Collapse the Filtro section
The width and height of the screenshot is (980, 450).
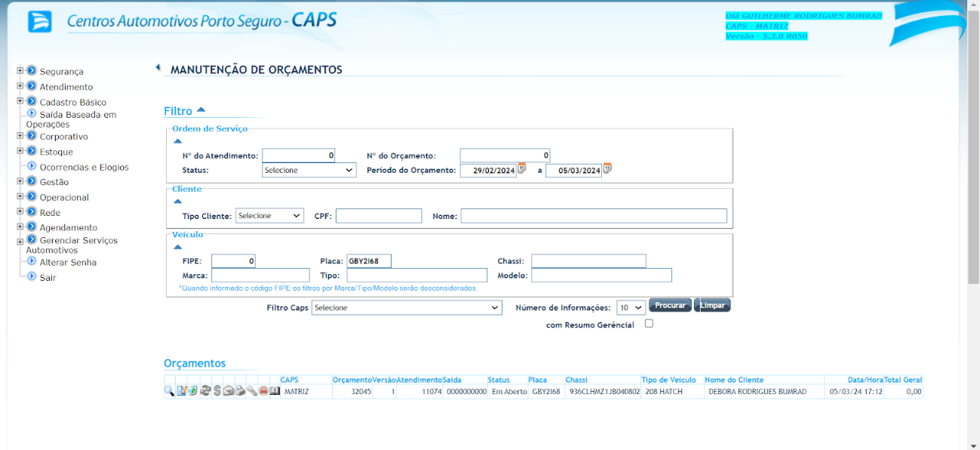click(201, 109)
